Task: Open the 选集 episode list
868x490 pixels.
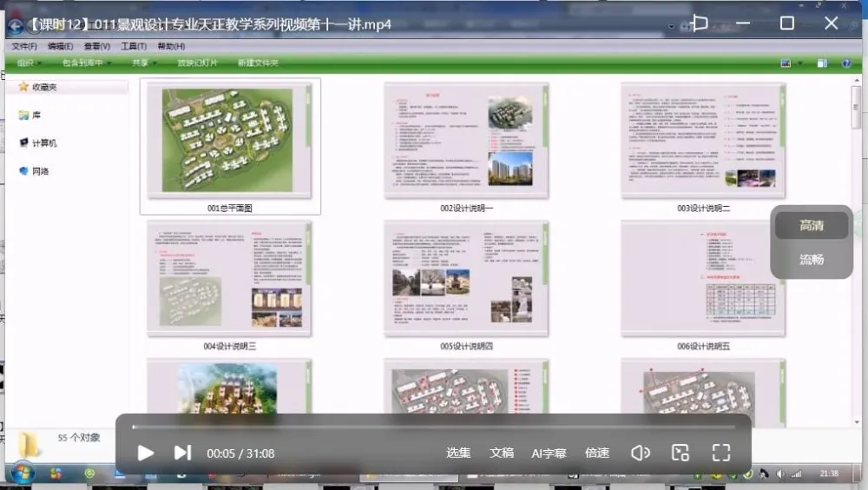Action: (x=458, y=453)
